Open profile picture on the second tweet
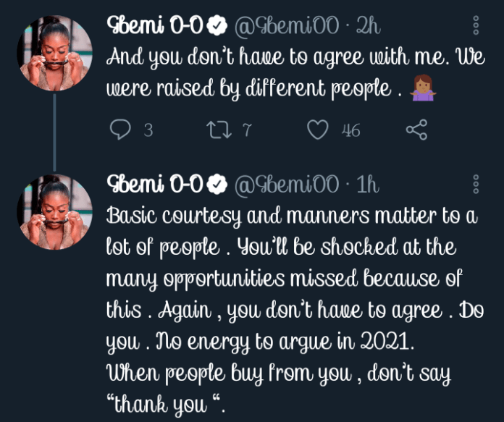 click(54, 211)
